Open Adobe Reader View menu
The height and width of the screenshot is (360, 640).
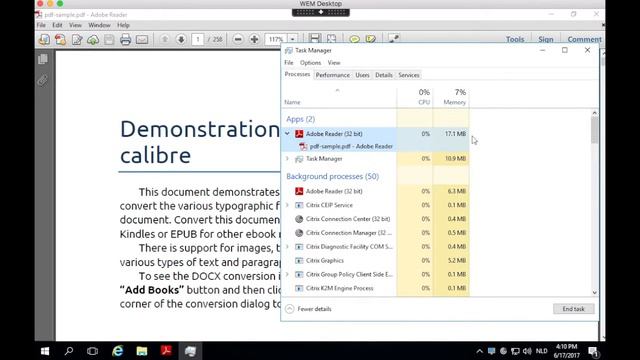coord(75,25)
